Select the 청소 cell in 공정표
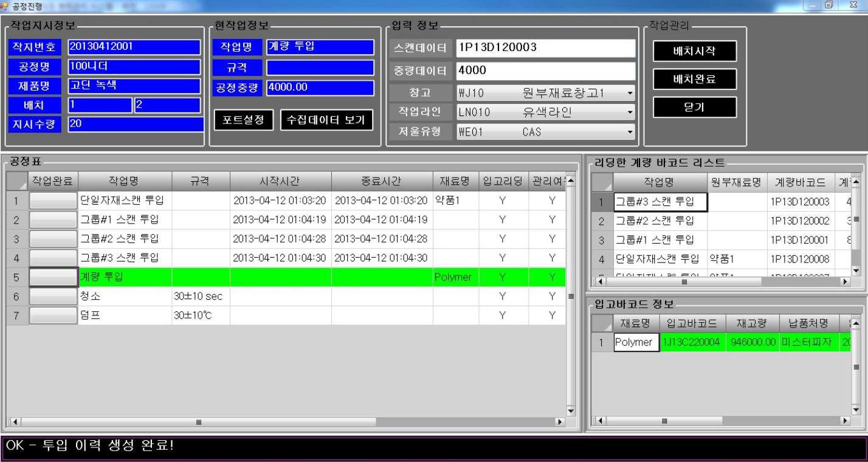This screenshot has width=868, height=462. [x=125, y=296]
